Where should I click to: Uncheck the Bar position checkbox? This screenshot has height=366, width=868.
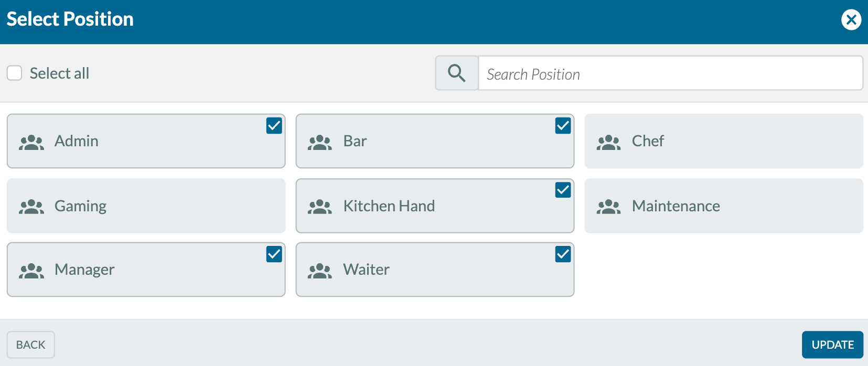click(563, 126)
